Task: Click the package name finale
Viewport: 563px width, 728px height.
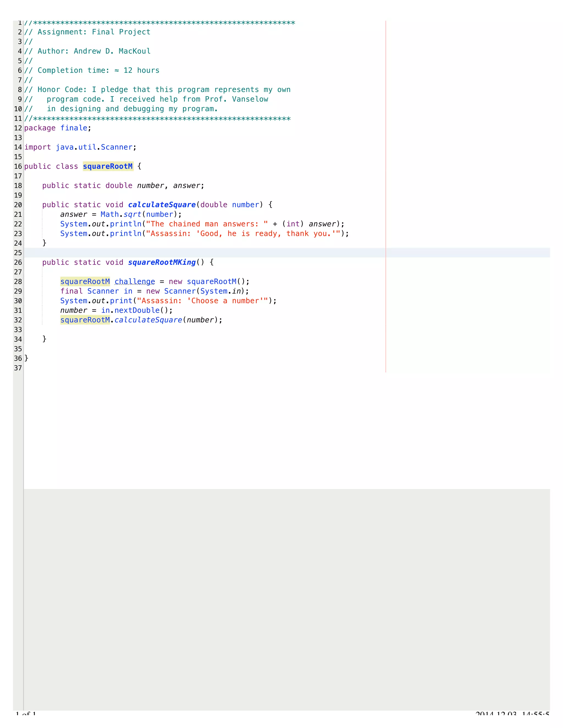Action: tap(74, 128)
